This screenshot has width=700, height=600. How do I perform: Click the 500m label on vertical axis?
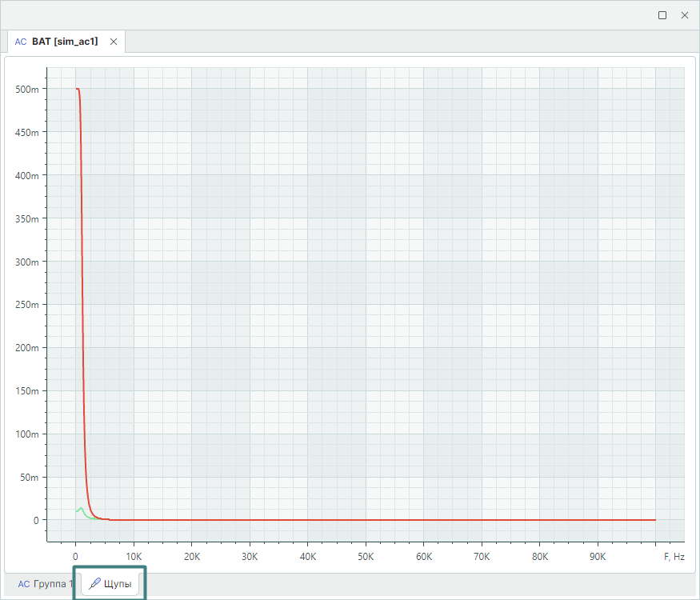[x=26, y=89]
